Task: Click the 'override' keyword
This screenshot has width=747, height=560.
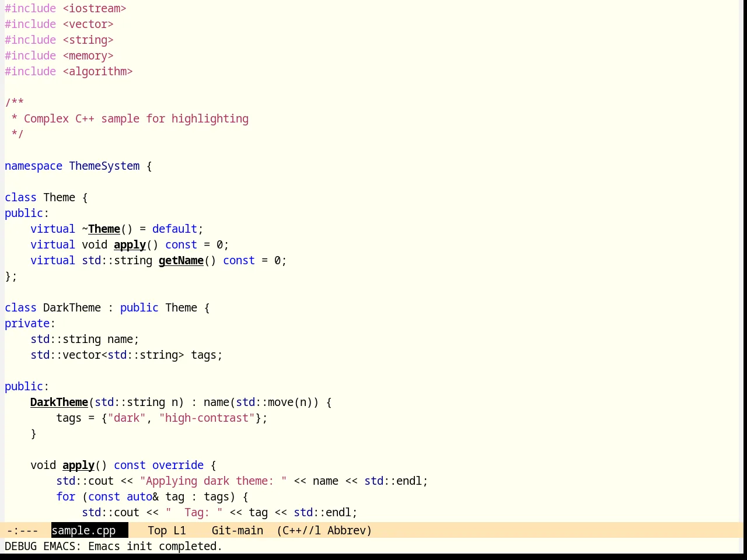Action: [178, 465]
